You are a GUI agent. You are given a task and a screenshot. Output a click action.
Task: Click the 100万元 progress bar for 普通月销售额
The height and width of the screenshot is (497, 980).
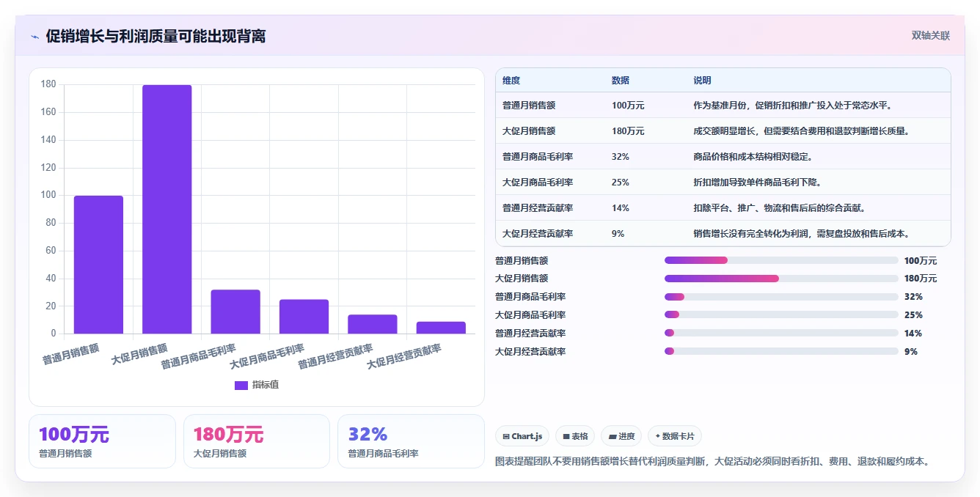(x=781, y=260)
